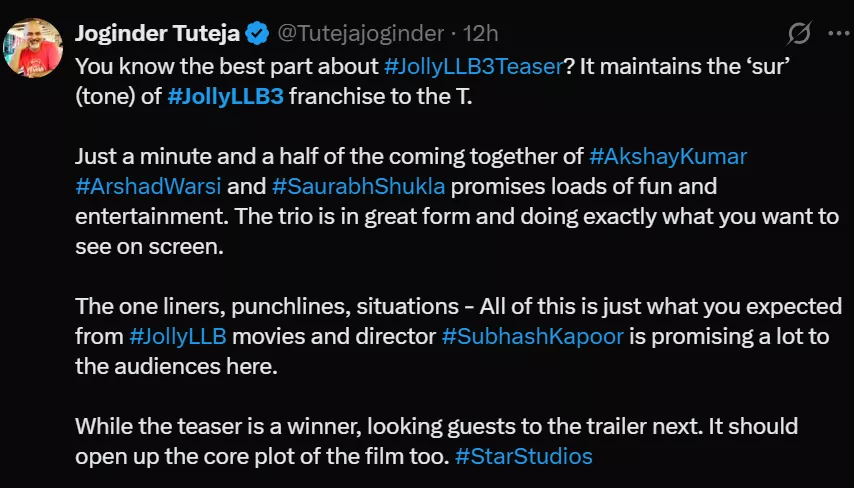Open the #StarStudios hashtag

coord(523,456)
